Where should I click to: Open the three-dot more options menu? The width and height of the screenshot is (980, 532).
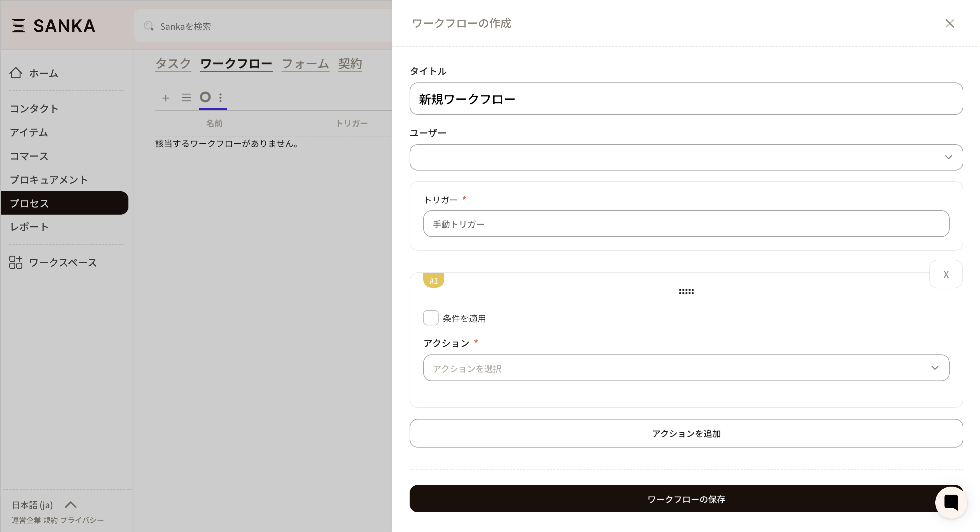[x=221, y=98]
